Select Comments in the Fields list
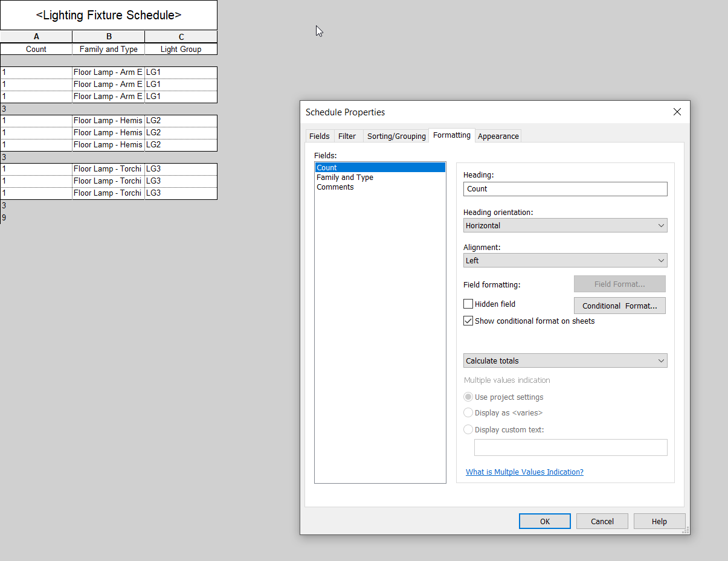Image resolution: width=728 pixels, height=561 pixels. [x=335, y=187]
